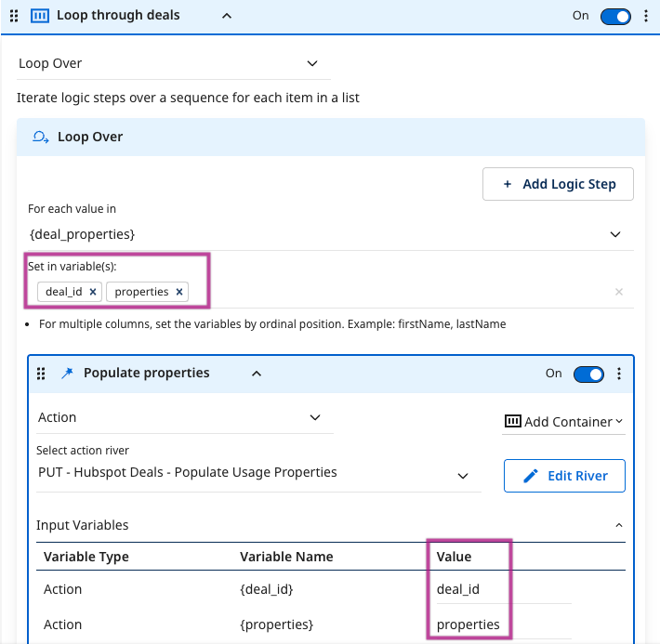Toggle off the Loop through deals step
This screenshot has height=644, width=660.
(x=615, y=16)
